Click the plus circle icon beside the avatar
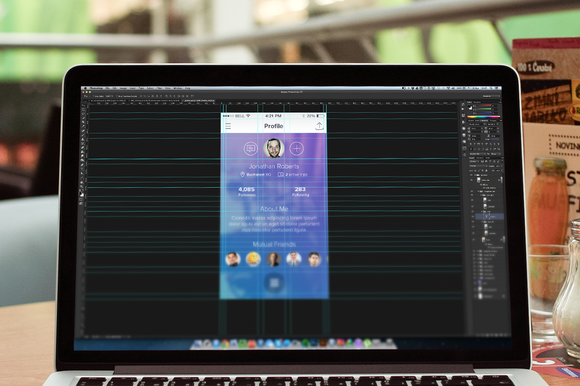 click(296, 149)
